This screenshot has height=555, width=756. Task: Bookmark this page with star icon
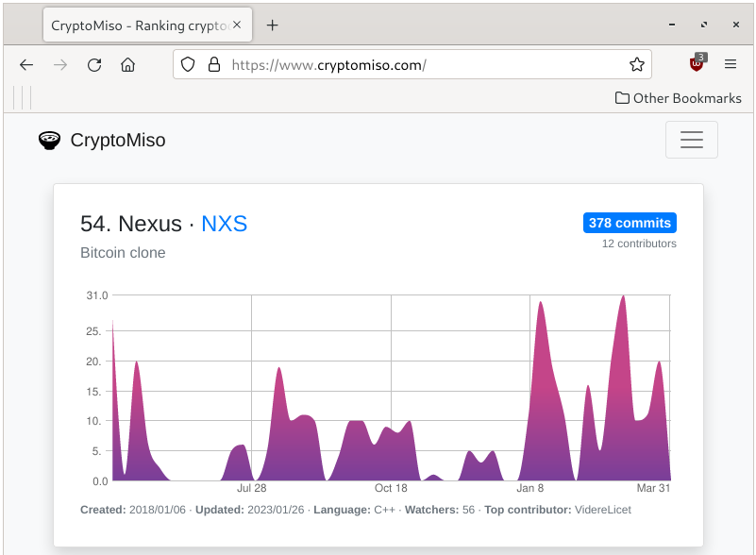coord(637,64)
